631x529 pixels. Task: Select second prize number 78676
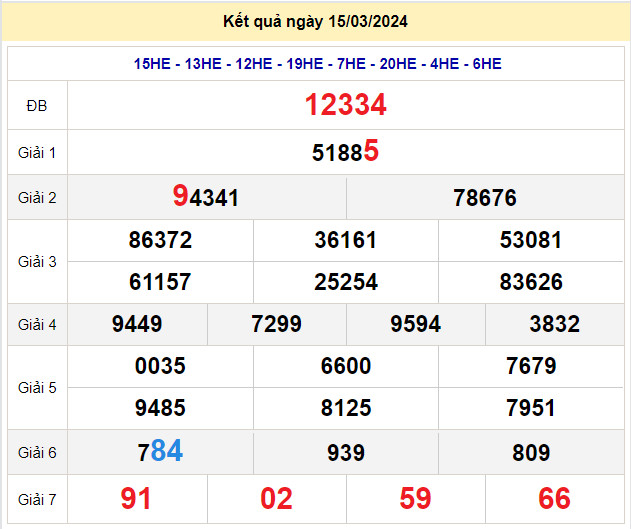tap(485, 198)
